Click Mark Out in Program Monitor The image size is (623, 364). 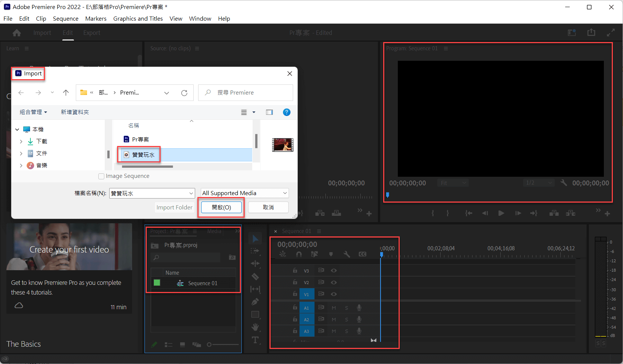click(x=448, y=213)
